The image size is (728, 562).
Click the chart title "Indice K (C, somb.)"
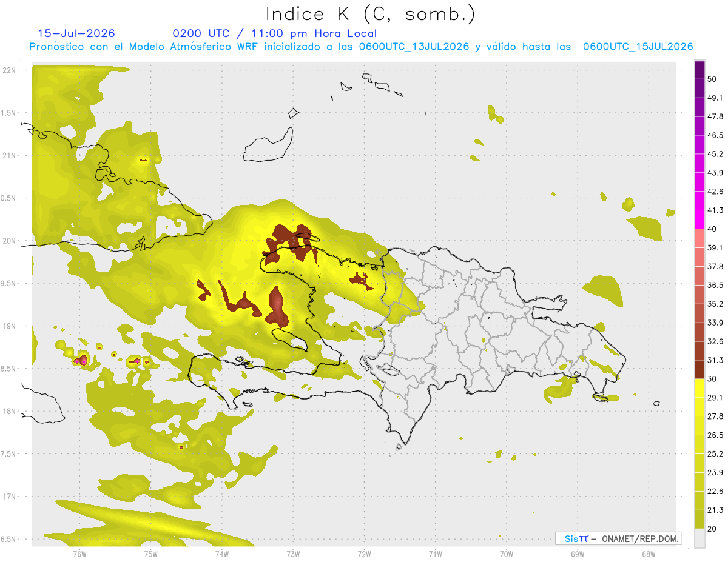coord(370,14)
